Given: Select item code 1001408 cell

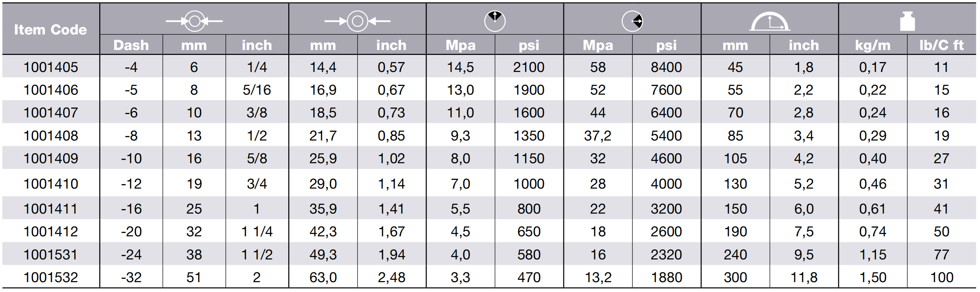Looking at the screenshot, I should 51,136.
